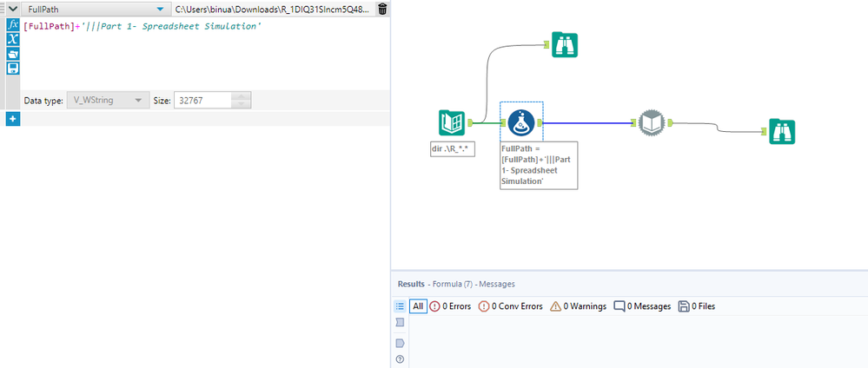Click the Size field showing 32767
The image size is (868, 368).
pyautogui.click(x=202, y=101)
